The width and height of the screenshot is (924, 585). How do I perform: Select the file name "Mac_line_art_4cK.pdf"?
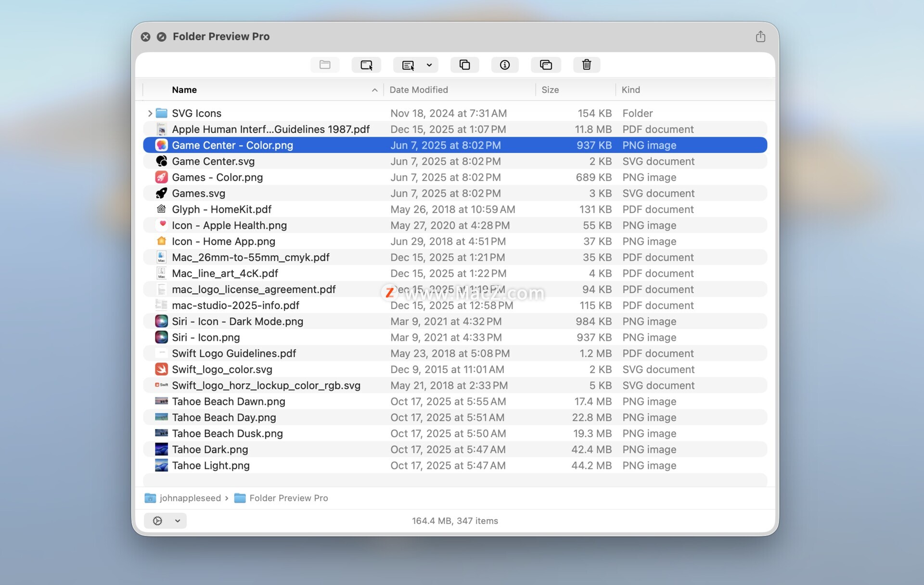coord(225,273)
